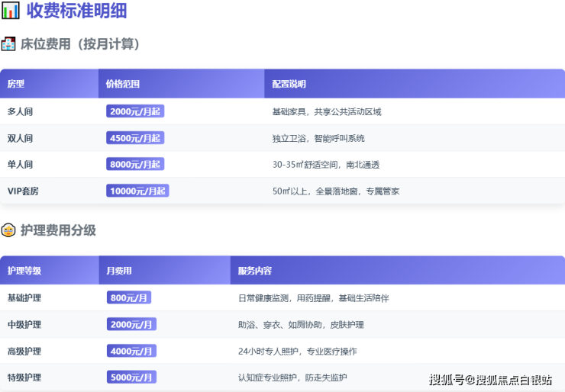Select the 服务内容 column header
The height and width of the screenshot is (392, 565).
[x=255, y=271]
